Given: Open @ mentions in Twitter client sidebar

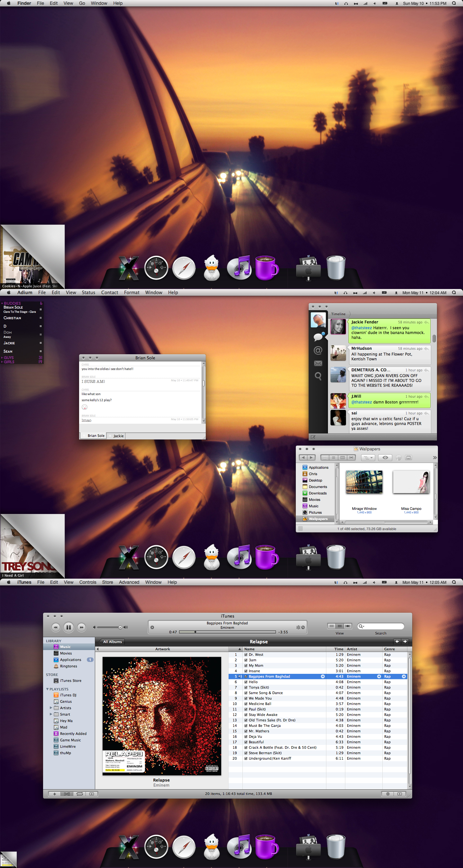Looking at the screenshot, I should pyautogui.click(x=318, y=350).
